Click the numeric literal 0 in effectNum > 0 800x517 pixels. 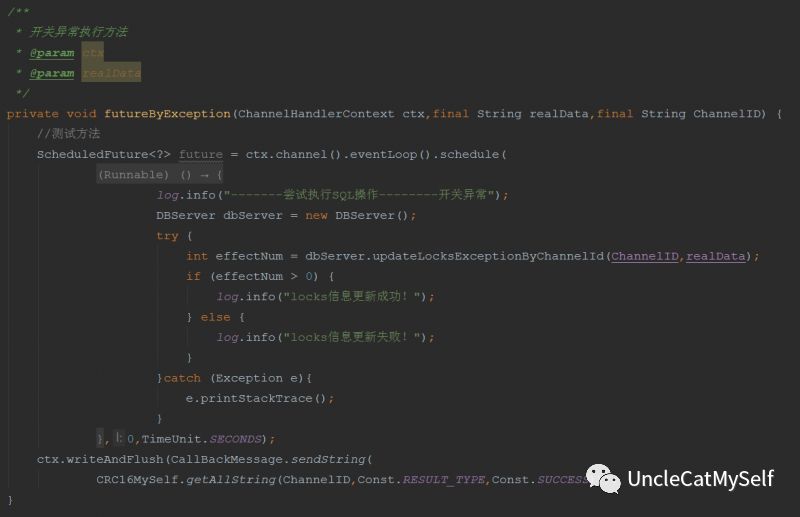point(309,277)
